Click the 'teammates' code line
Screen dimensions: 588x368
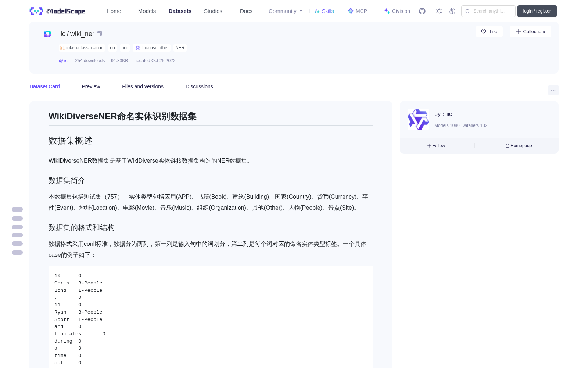(x=80, y=334)
